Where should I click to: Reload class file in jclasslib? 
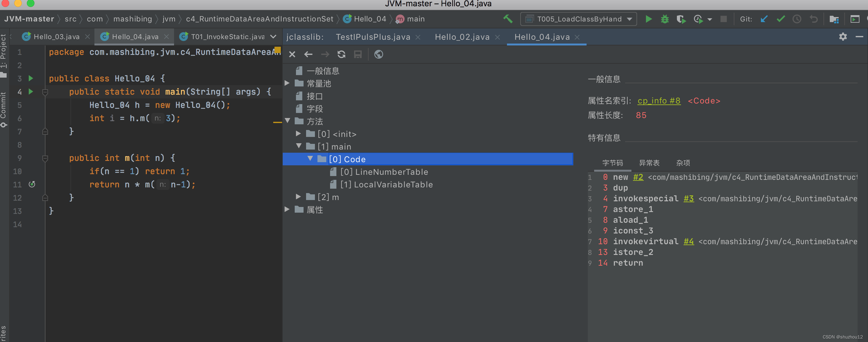341,54
